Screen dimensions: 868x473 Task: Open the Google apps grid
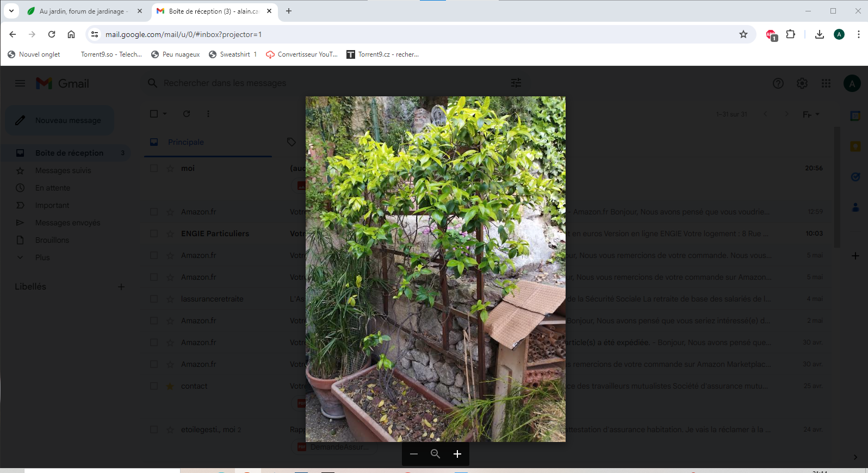826,83
